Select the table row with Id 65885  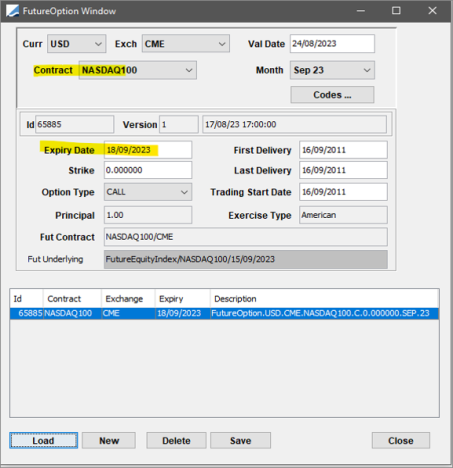click(x=224, y=313)
